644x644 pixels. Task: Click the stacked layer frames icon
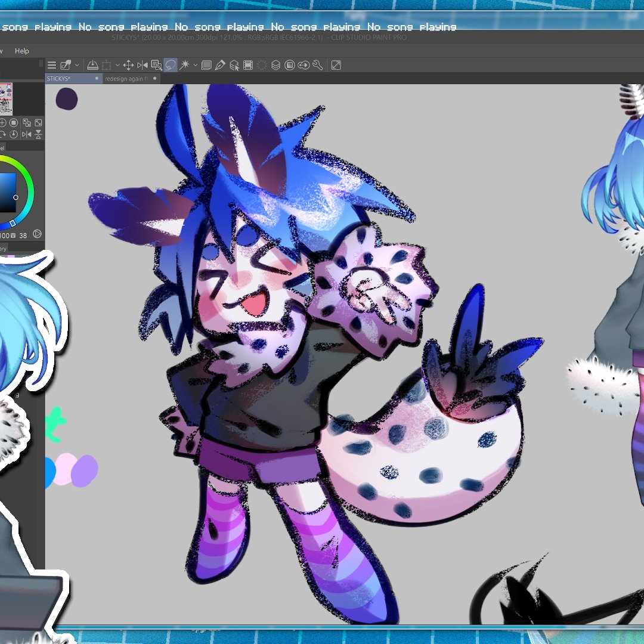pyautogui.click(x=206, y=66)
